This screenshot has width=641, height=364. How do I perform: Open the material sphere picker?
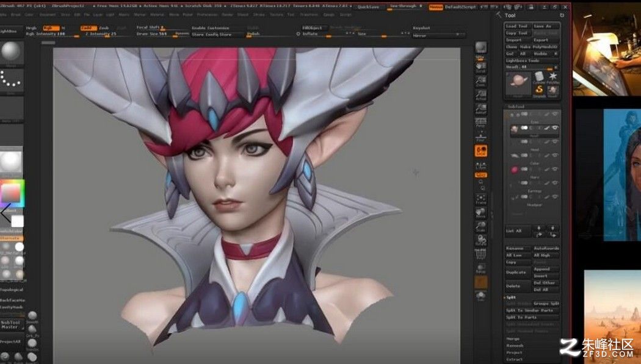tap(11, 162)
